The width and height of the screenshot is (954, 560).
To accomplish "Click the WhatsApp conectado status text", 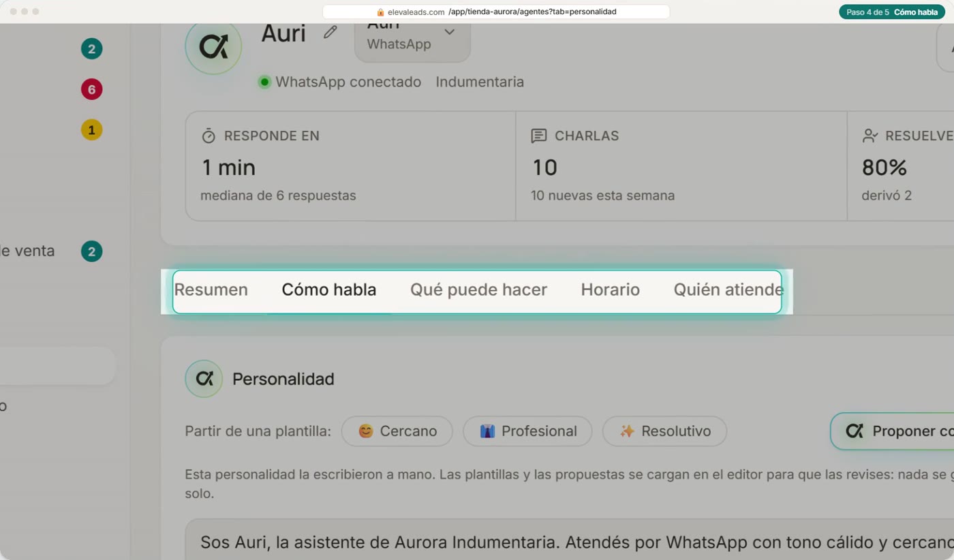I will (x=348, y=82).
